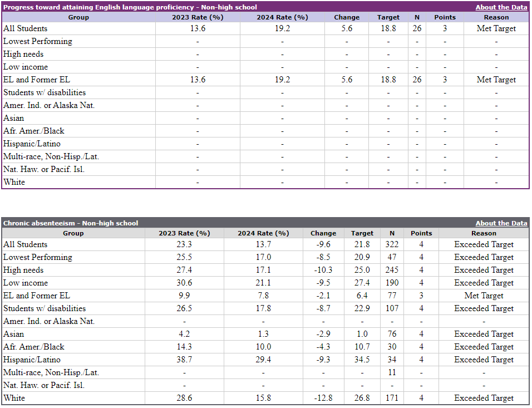
Task: Select Amer. Ind. or Alaska Nat. in proficiency table
Action: click(x=49, y=105)
